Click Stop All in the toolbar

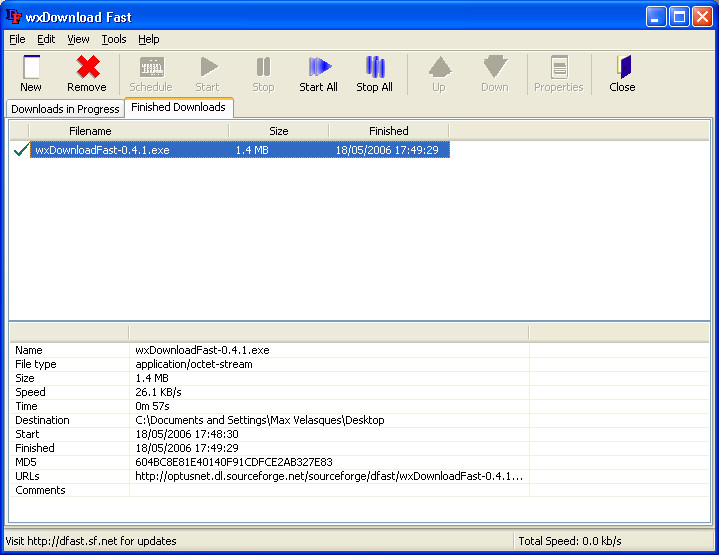point(375,67)
